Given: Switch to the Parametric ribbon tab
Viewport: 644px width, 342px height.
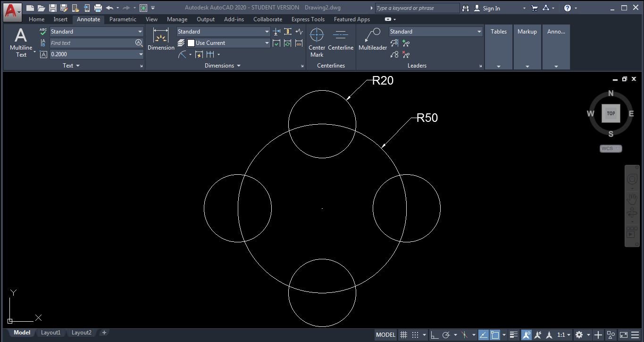Looking at the screenshot, I should [x=122, y=19].
